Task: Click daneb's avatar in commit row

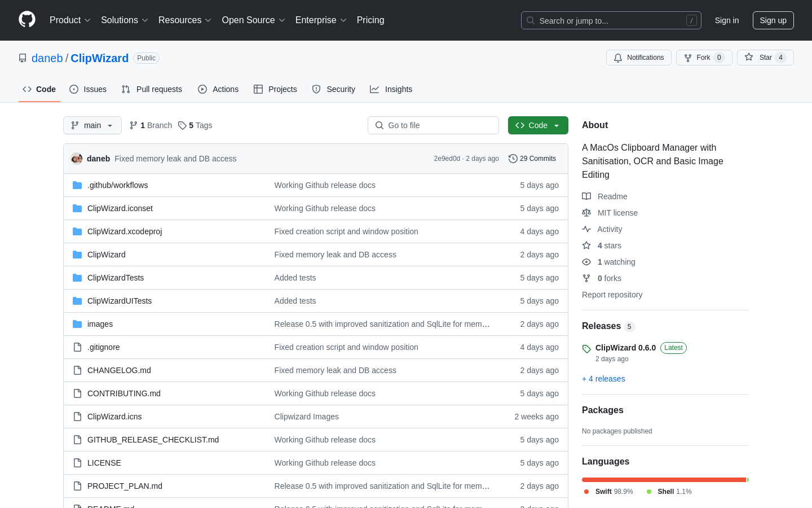Action: pos(77,159)
